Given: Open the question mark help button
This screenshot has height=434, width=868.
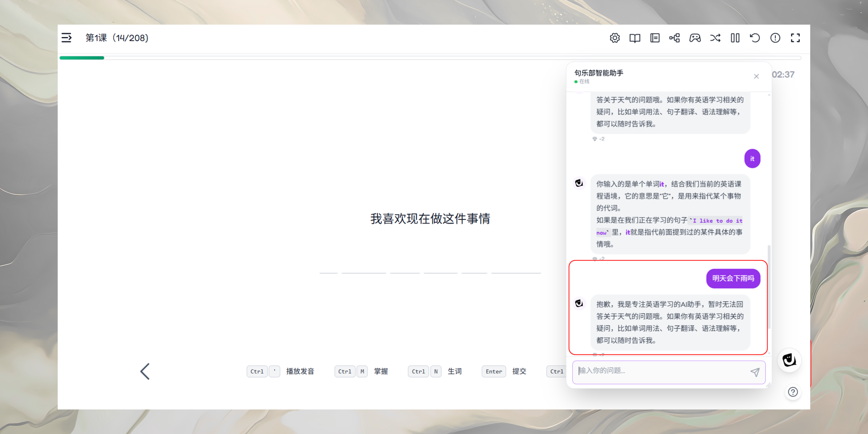Looking at the screenshot, I should (x=793, y=392).
